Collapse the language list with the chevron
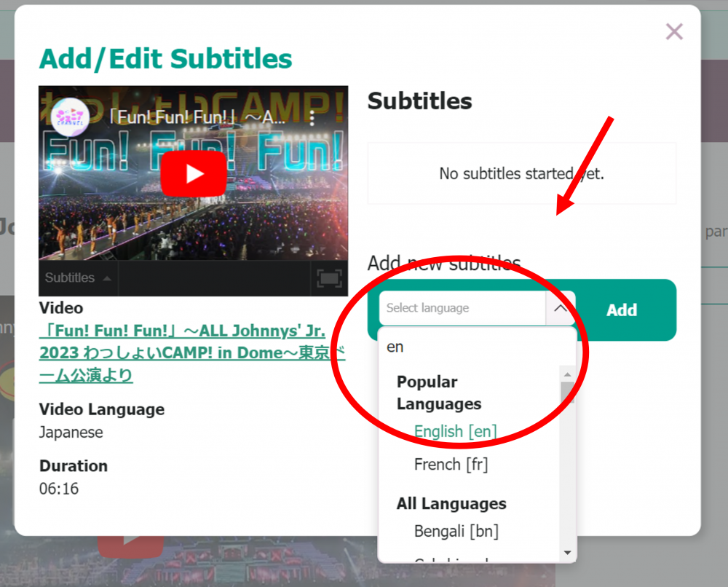 561,309
